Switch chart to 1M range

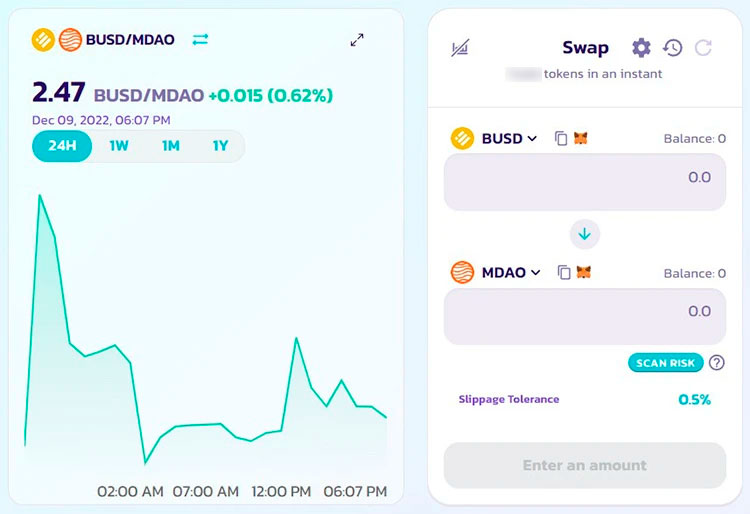click(170, 146)
